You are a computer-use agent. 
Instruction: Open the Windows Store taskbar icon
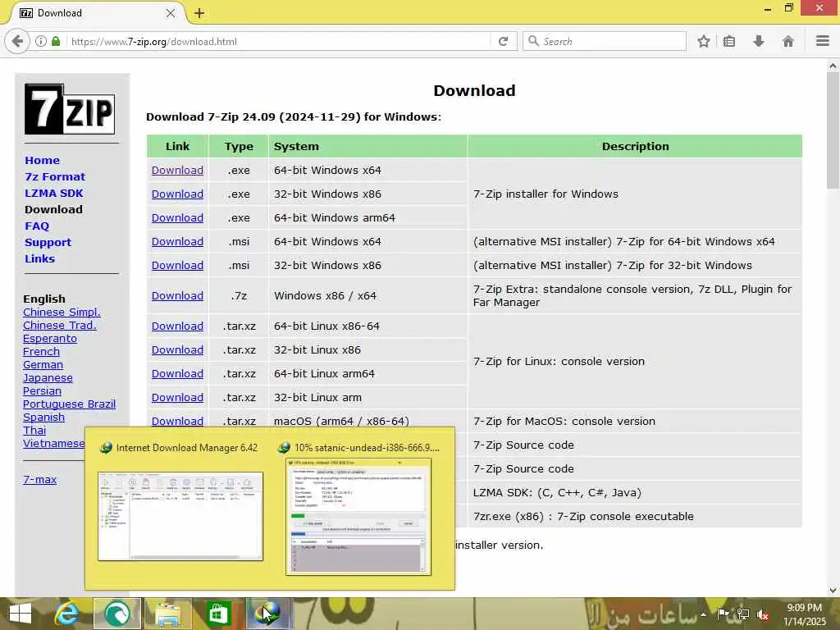click(x=217, y=614)
